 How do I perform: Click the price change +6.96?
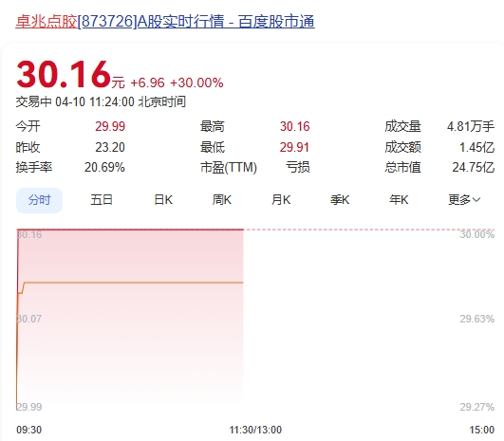[147, 83]
